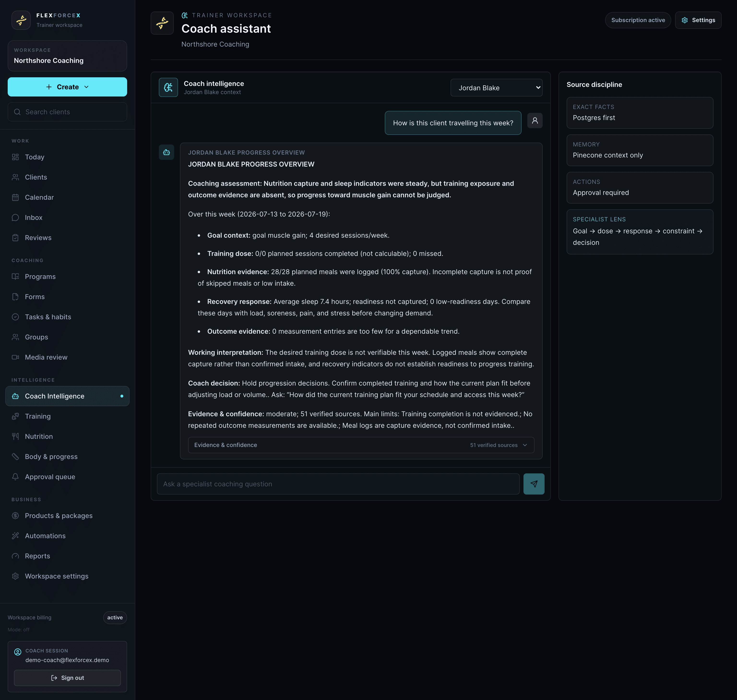
Task: Select the Reports menu item
Action: click(x=67, y=556)
